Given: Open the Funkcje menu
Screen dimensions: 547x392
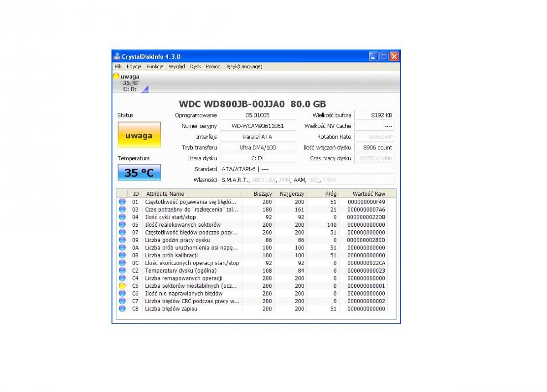Looking at the screenshot, I should pyautogui.click(x=155, y=66).
